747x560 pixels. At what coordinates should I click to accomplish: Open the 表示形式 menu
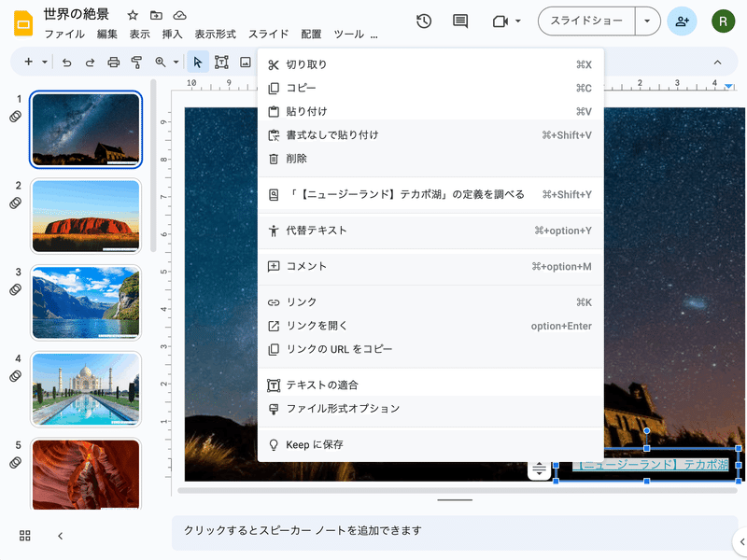[x=216, y=35]
